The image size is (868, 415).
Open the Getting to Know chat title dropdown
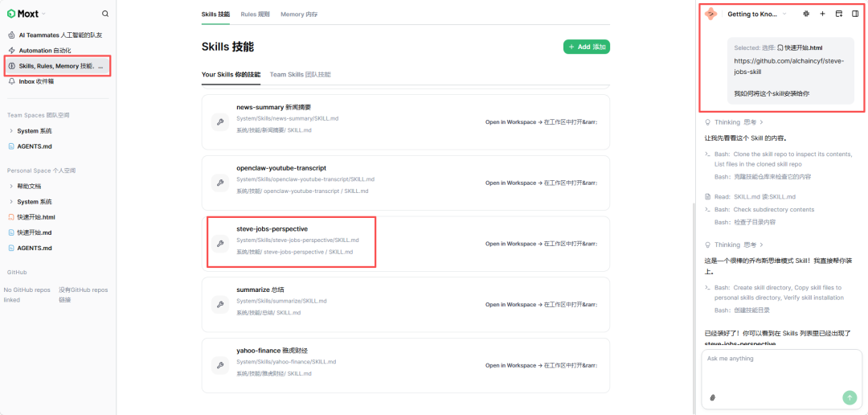point(784,14)
